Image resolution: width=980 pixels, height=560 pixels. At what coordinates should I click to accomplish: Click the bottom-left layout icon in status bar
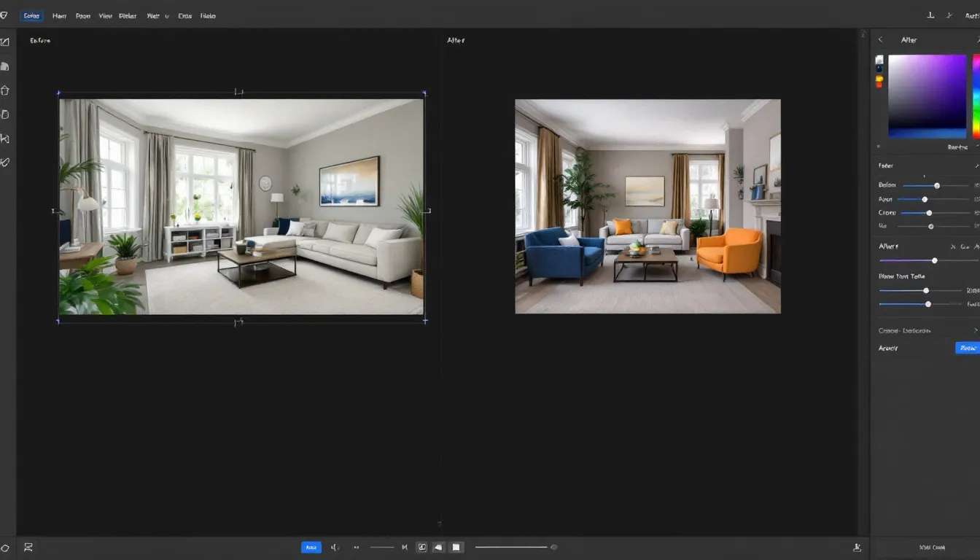point(29,547)
